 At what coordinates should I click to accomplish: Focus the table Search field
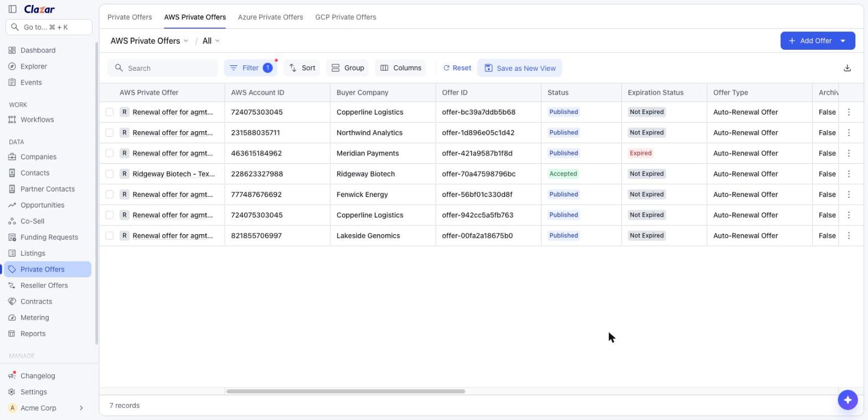[x=163, y=68]
